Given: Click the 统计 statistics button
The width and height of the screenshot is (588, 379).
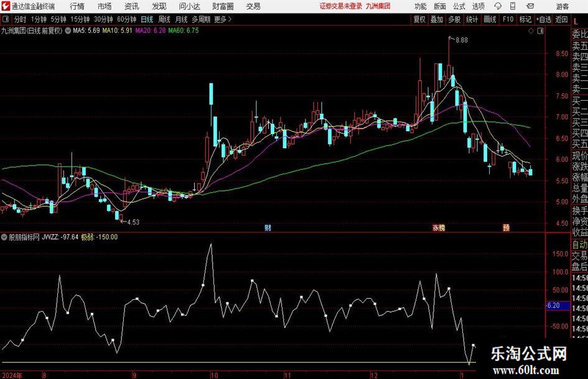Looking at the screenshot, I should (x=472, y=19).
